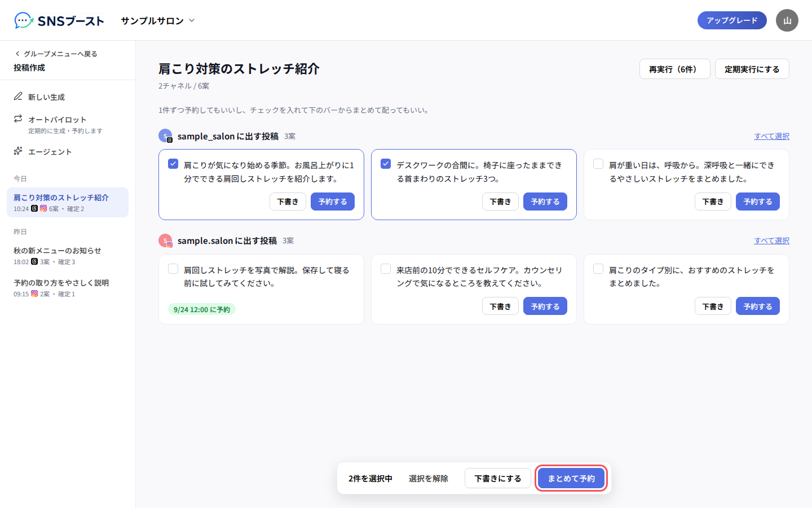This screenshot has width=812, height=508.
Task: Click the repeat arrows icon for オートパイロット
Action: pyautogui.click(x=18, y=119)
